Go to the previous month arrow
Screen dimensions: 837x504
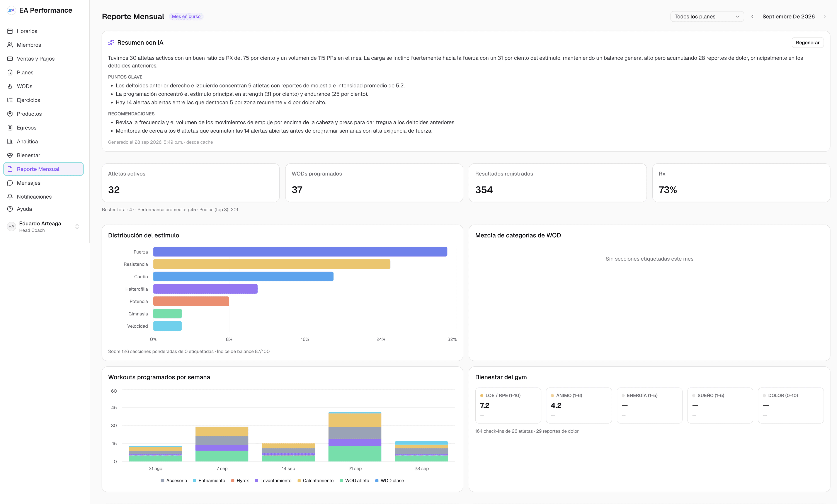click(752, 16)
